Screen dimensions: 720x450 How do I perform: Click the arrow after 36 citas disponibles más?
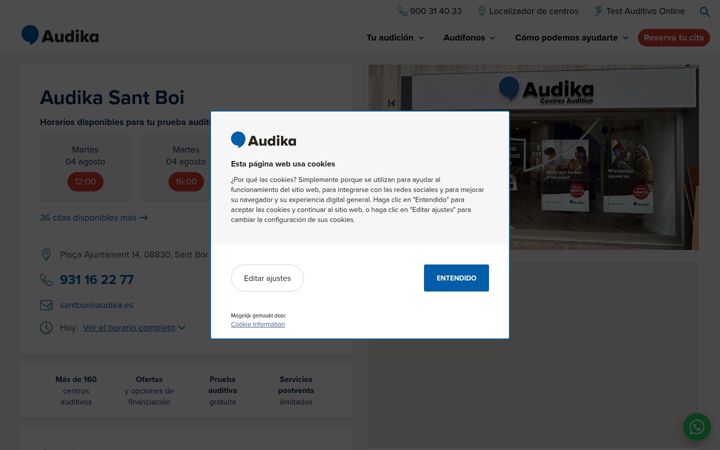click(x=143, y=218)
